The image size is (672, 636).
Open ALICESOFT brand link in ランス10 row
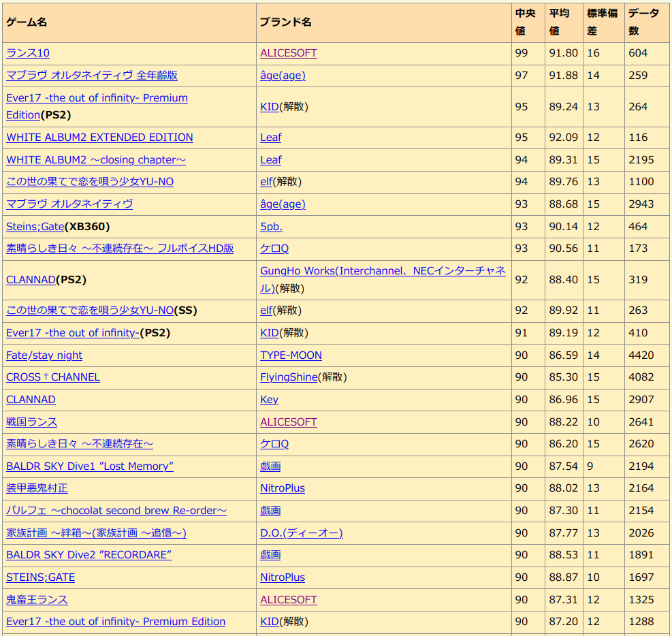click(x=289, y=53)
